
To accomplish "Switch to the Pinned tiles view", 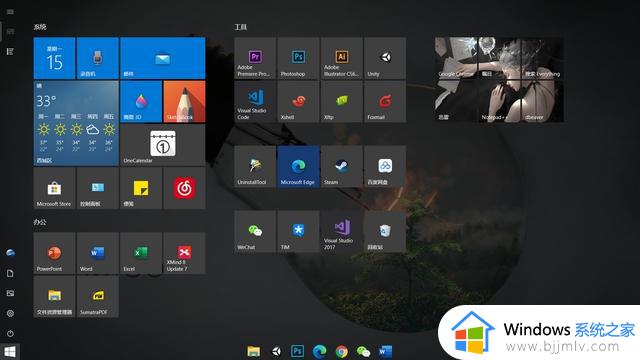I will 10,31.
